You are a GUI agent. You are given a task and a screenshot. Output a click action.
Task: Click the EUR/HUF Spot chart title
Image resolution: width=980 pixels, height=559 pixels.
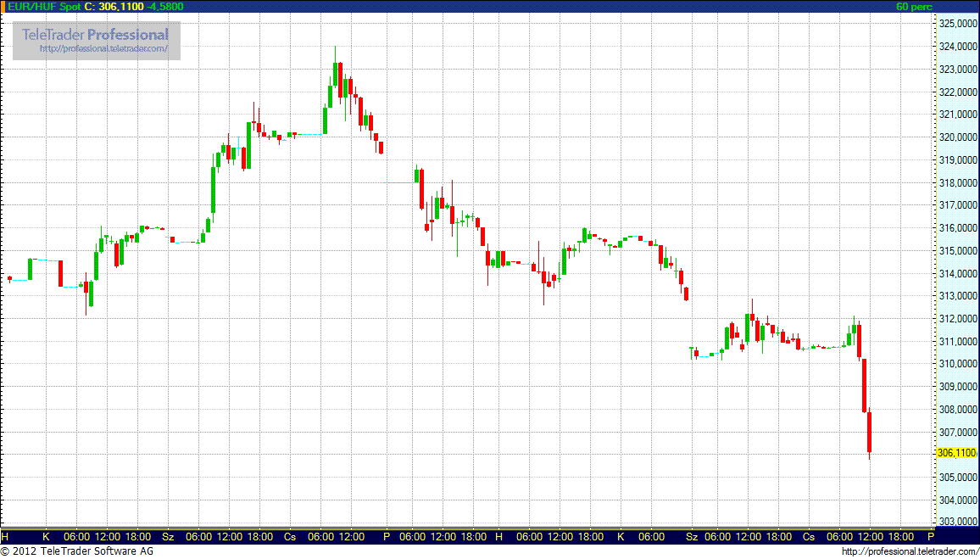(x=41, y=7)
